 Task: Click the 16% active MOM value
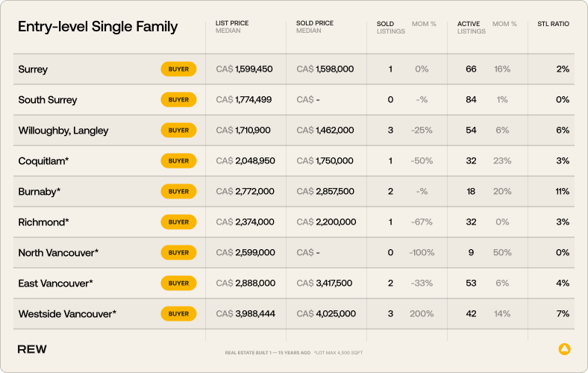pyautogui.click(x=502, y=69)
